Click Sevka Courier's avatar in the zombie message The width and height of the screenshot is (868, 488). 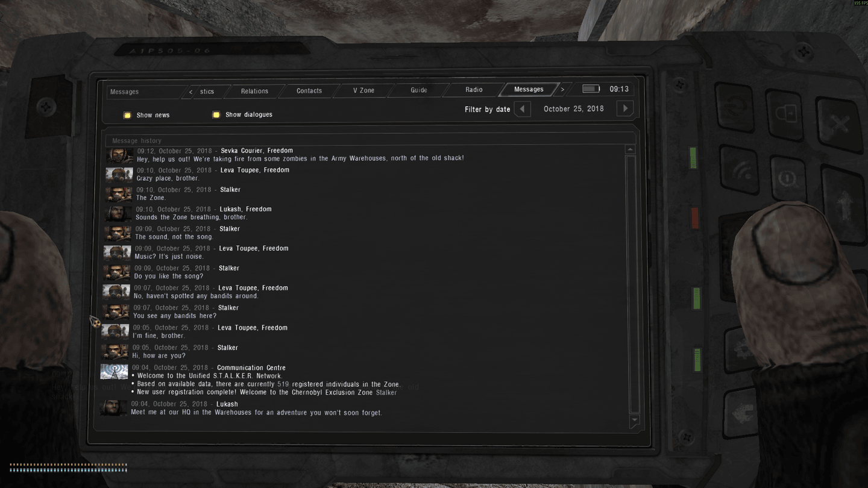(120, 155)
